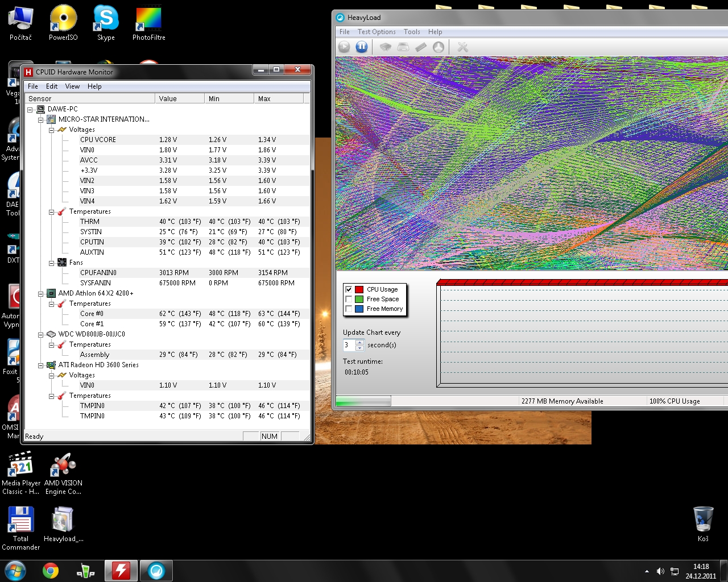
Task: Show hidden tray icons arrow
Action: (647, 571)
